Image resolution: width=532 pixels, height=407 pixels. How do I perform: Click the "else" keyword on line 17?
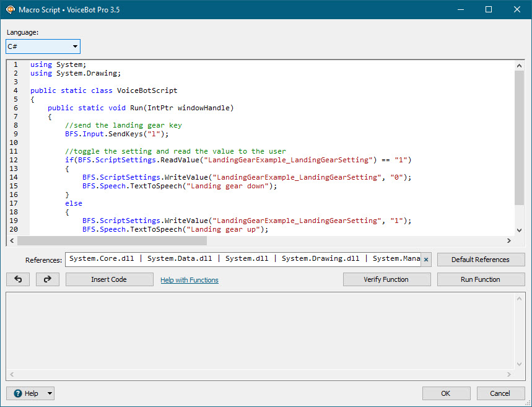click(x=74, y=203)
